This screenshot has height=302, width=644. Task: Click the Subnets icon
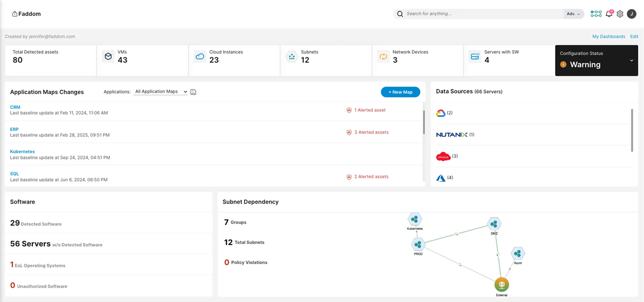pos(292,56)
